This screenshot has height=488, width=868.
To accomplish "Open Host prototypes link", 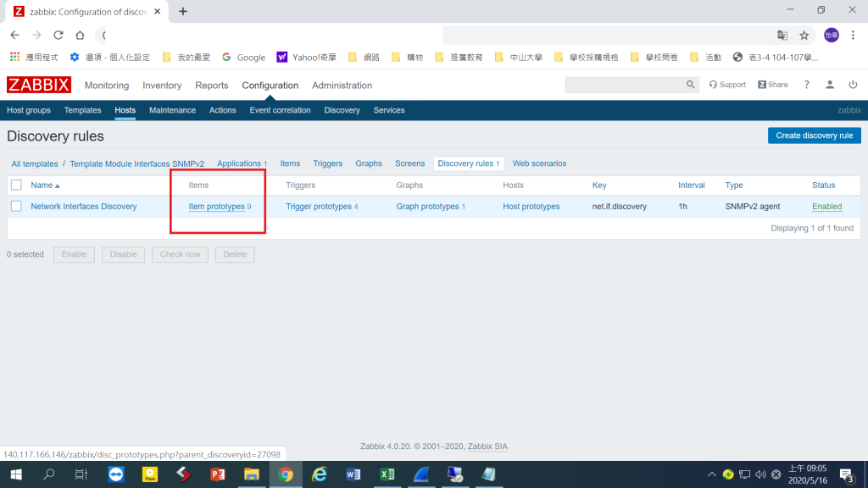I will (x=531, y=207).
